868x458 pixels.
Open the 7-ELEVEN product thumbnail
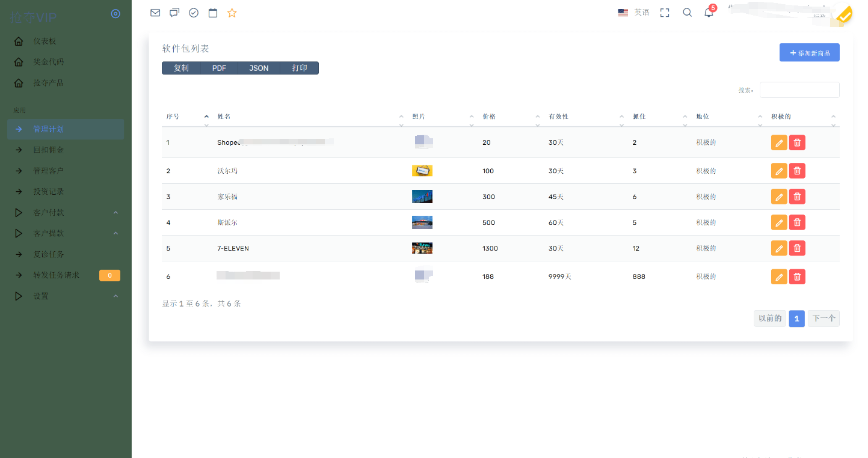(x=422, y=248)
